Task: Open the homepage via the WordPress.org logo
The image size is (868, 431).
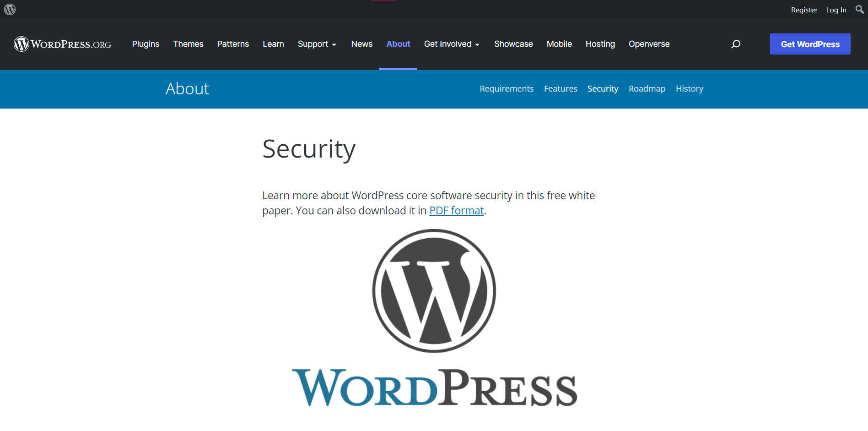Action: (x=62, y=44)
